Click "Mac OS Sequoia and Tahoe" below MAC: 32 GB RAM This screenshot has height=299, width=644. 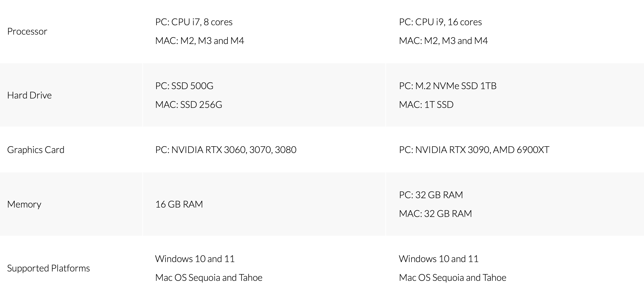[452, 278]
